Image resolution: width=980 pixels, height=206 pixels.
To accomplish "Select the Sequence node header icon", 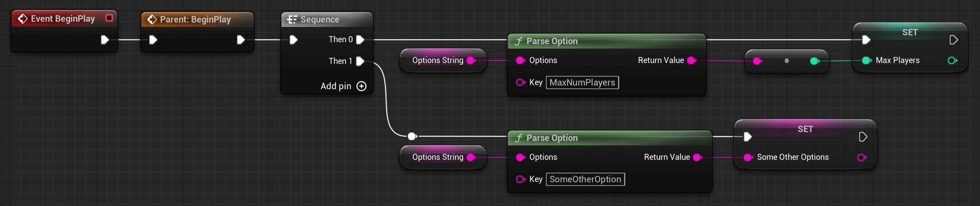I will click(x=292, y=20).
